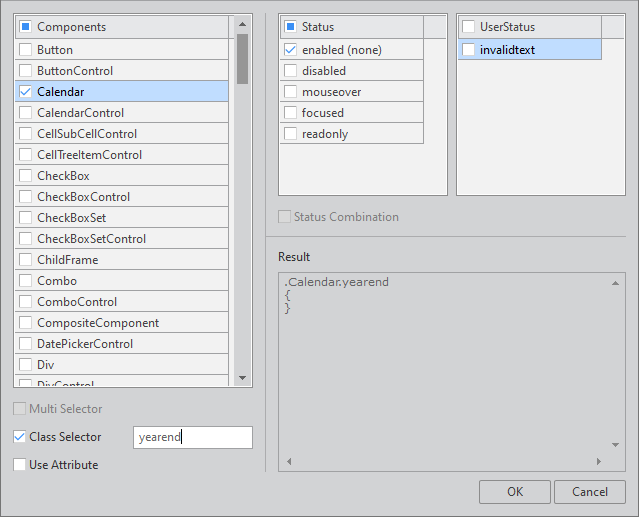The image size is (639, 517).
Task: Uncheck the enabled (none) status
Action: pos(290,49)
